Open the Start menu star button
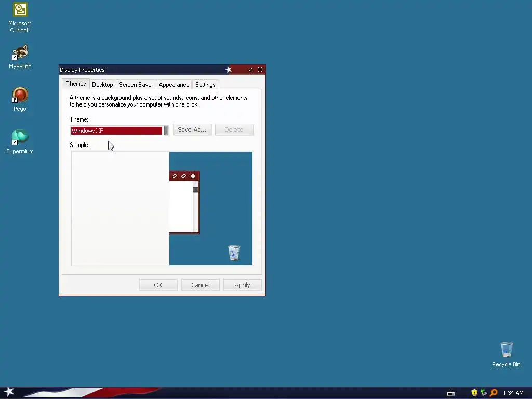 (x=9, y=392)
